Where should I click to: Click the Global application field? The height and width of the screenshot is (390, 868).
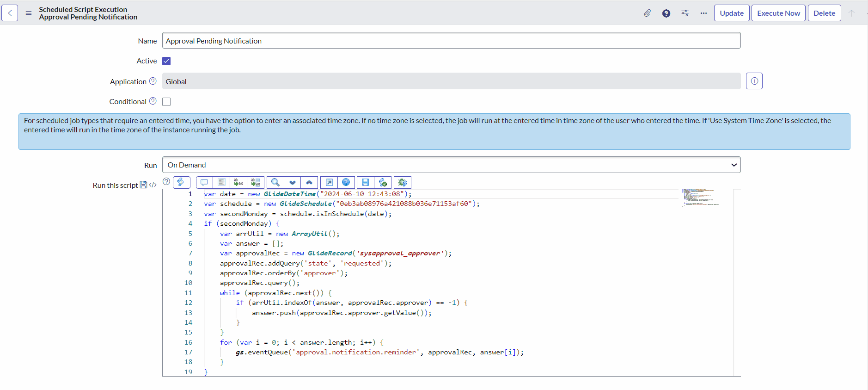(451, 81)
